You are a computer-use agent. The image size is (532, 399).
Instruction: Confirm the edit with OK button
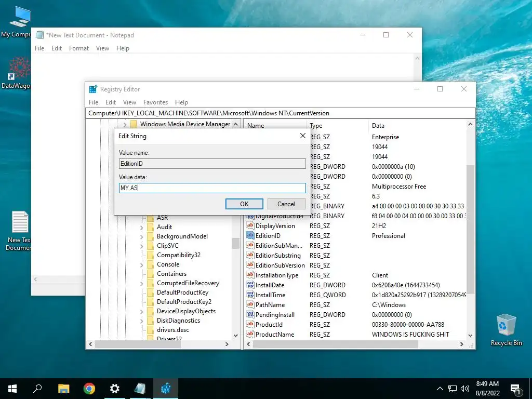(244, 204)
